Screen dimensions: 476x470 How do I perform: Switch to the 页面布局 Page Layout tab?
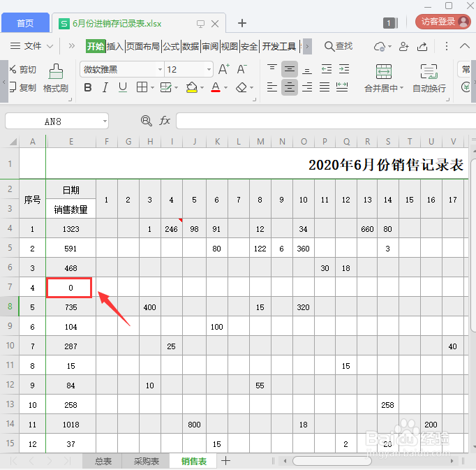click(142, 46)
